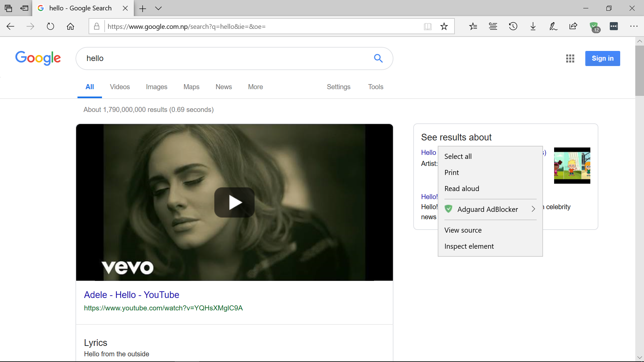Click the Google logo
Viewport: 644px width, 362px height.
38,58
